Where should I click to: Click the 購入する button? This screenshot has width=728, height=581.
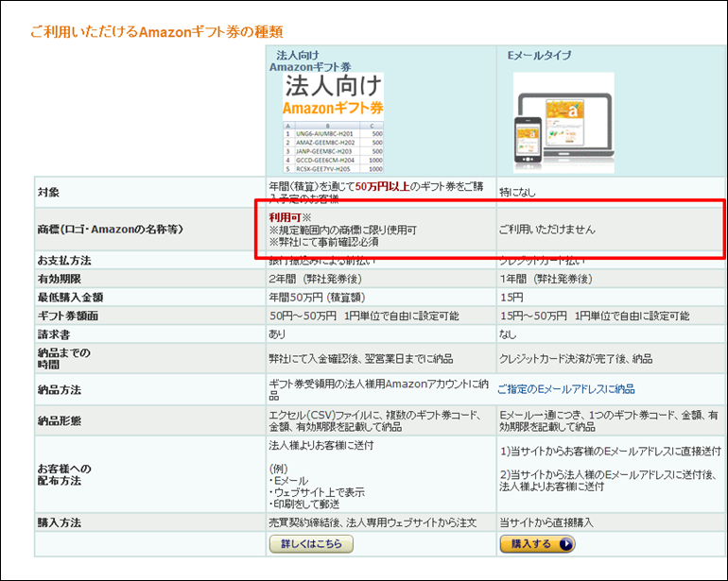pyautogui.click(x=537, y=544)
